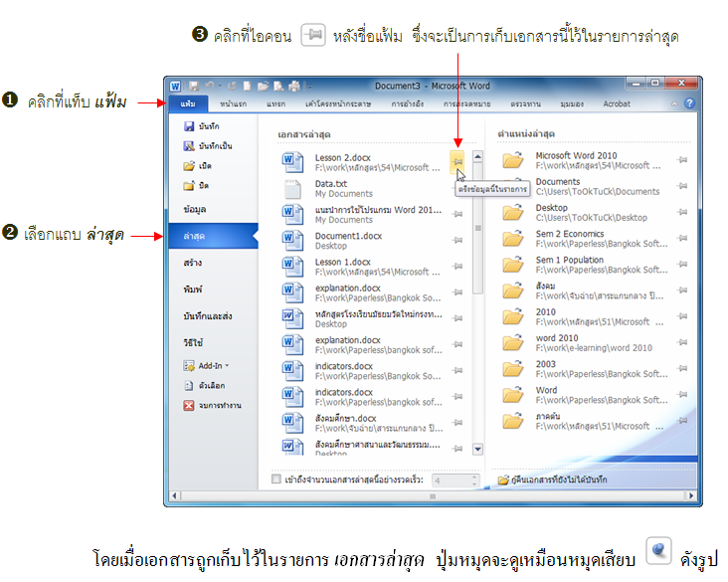Minimize the ribbon with the caret icon

click(674, 103)
